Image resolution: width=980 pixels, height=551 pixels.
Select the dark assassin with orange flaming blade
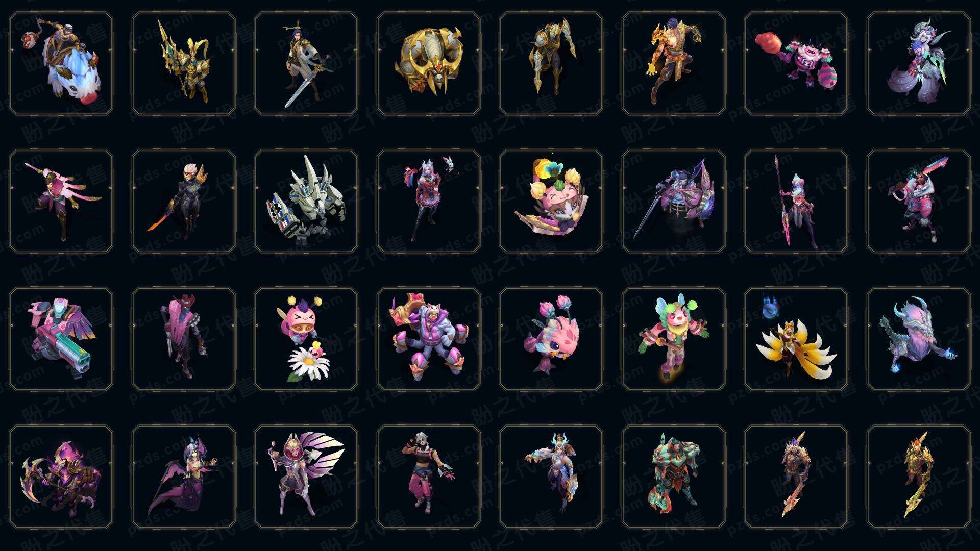tap(184, 202)
